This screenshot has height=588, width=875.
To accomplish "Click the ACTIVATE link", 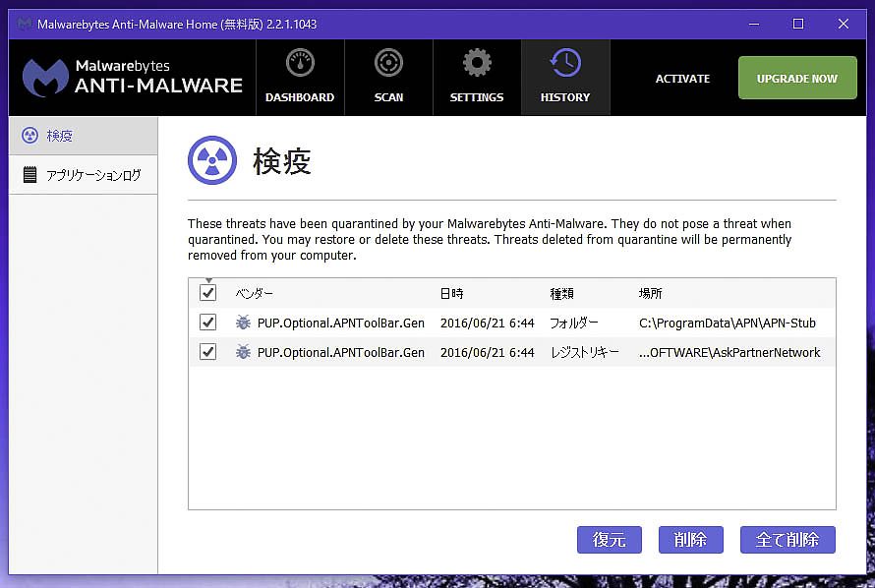I will pyautogui.click(x=682, y=79).
